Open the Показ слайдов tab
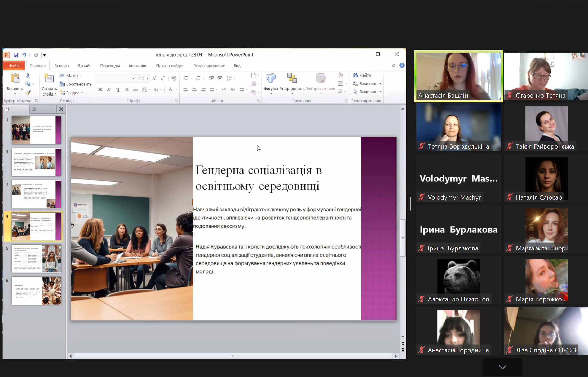The width and height of the screenshot is (588, 377). (x=170, y=66)
